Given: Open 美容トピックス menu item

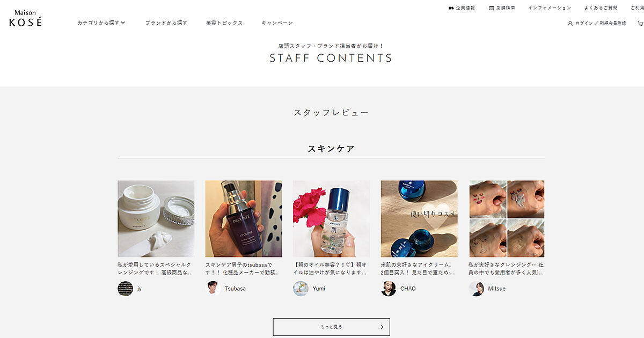Looking at the screenshot, I should pyautogui.click(x=224, y=23).
